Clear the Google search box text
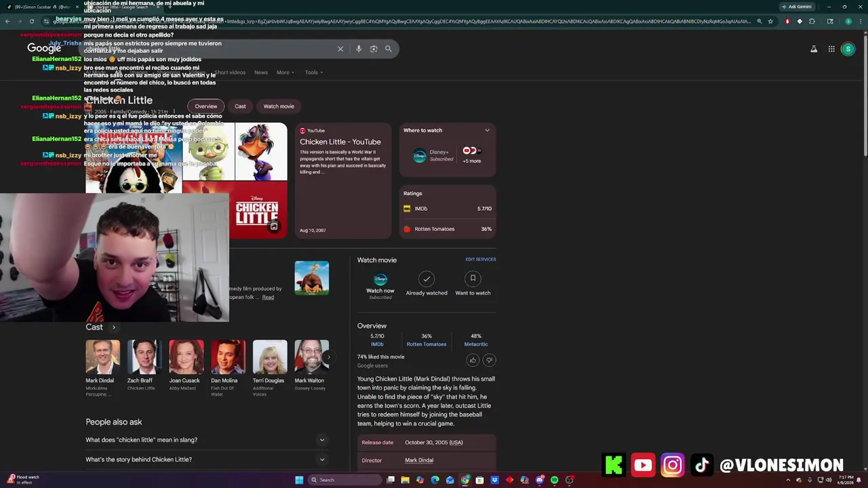This screenshot has height=488, width=868. 340,49
